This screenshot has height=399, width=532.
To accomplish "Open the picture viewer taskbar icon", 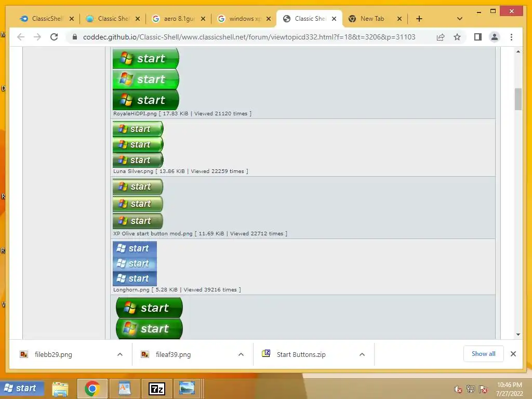I will [x=187, y=389].
